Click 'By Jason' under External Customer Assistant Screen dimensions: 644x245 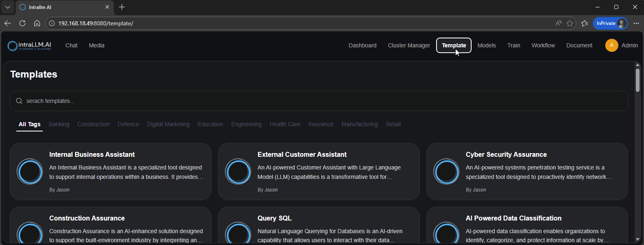(x=268, y=190)
